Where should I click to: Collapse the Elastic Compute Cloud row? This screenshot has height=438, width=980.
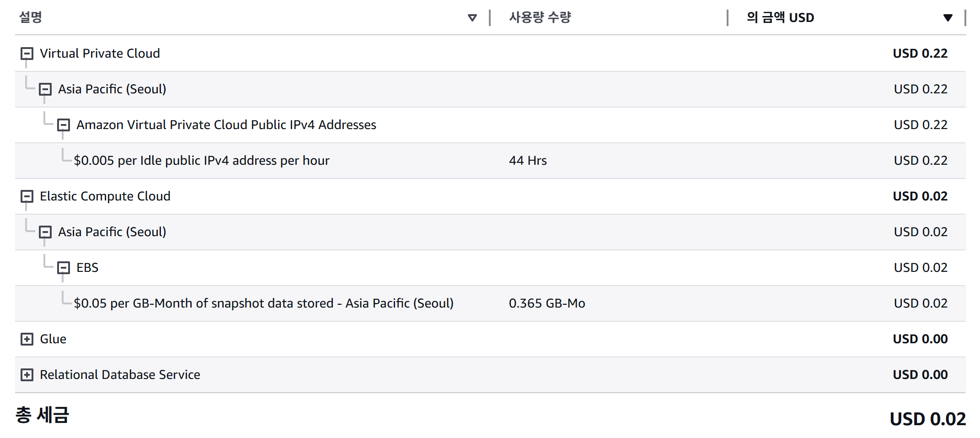(27, 196)
